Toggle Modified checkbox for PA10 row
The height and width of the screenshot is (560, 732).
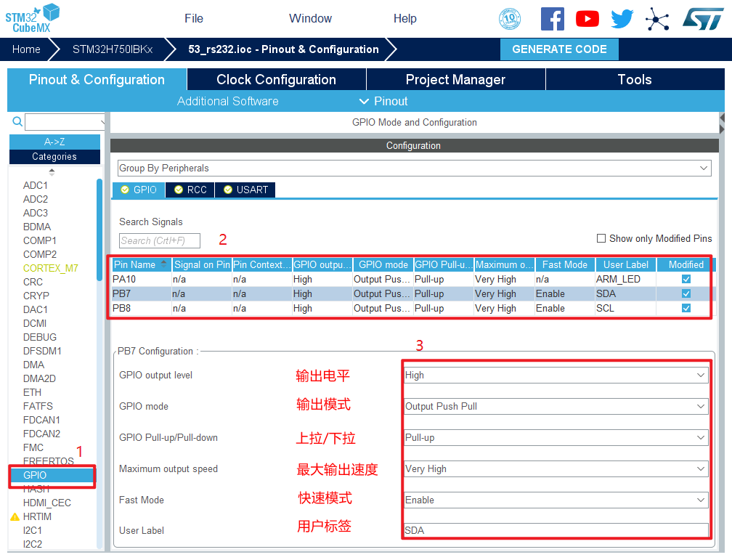pos(686,279)
